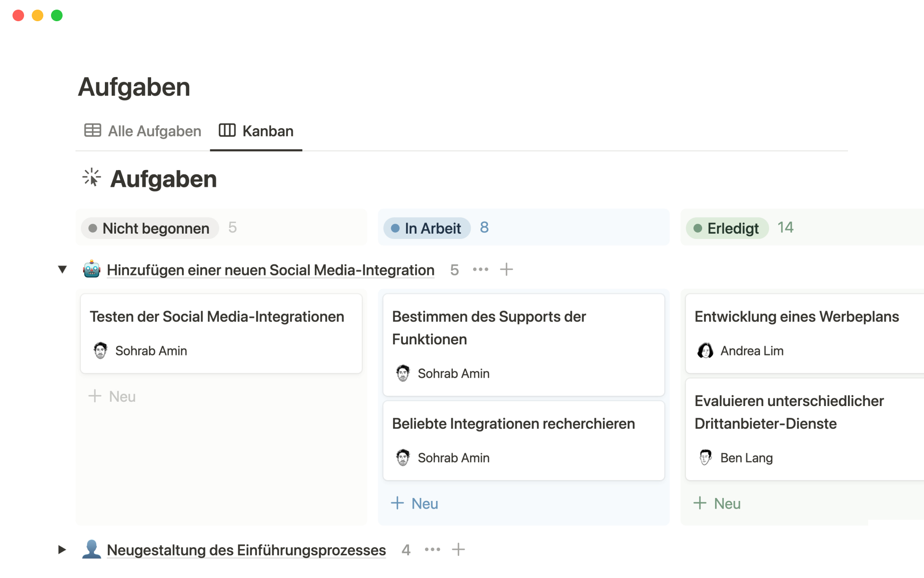Click Ben Lang's avatar on Drittanbieter-Dienste card

(705, 458)
